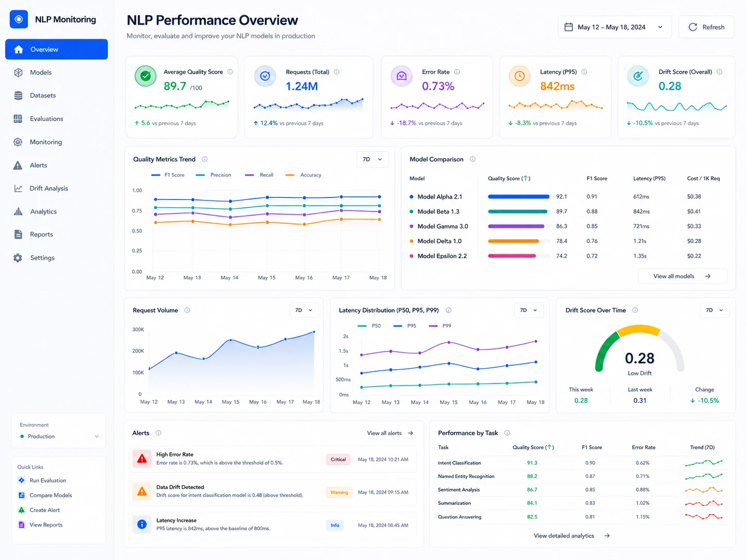Open the May 12 – May 18 date dropdown

(x=614, y=27)
